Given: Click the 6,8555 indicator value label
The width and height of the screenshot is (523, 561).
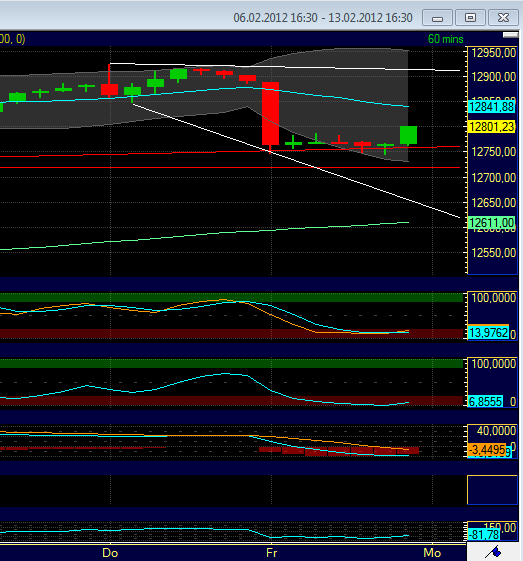Looking at the screenshot, I should coord(485,401).
